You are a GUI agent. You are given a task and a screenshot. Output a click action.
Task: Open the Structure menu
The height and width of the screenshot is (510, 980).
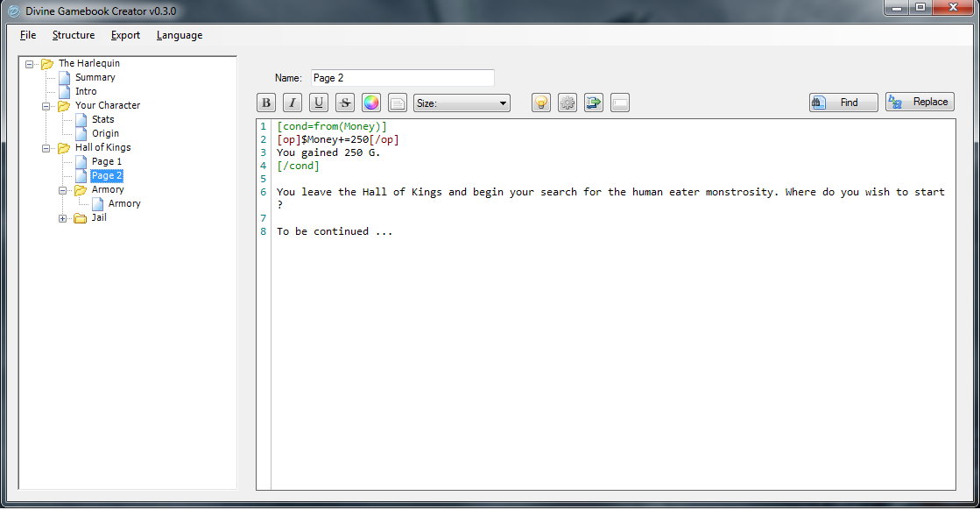74,35
